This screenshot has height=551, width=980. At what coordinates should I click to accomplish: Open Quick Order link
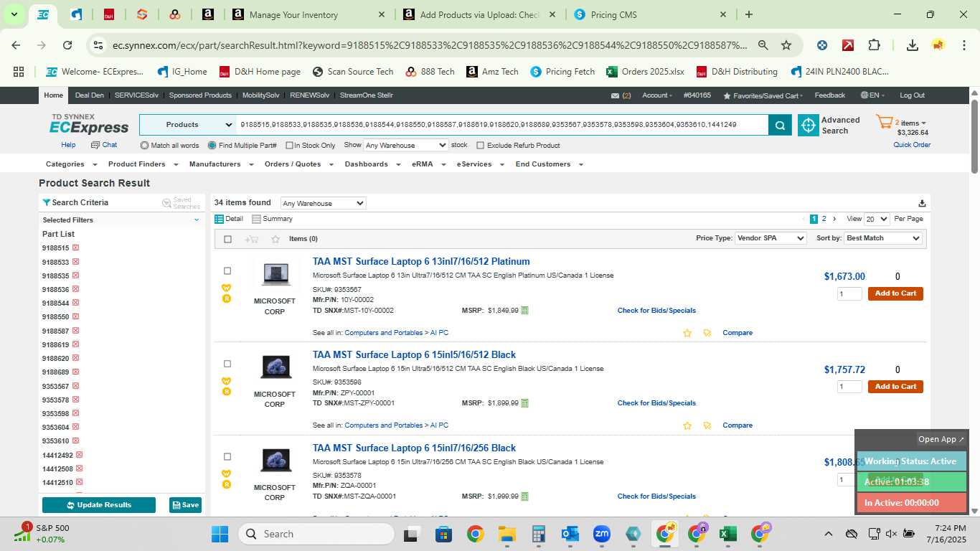(912, 145)
